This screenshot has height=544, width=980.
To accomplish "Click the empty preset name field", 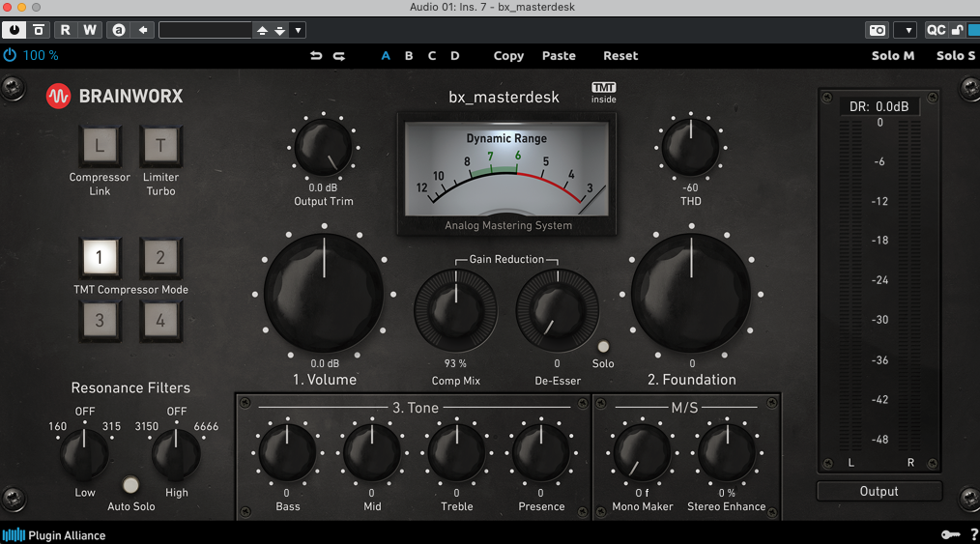I will (205, 30).
